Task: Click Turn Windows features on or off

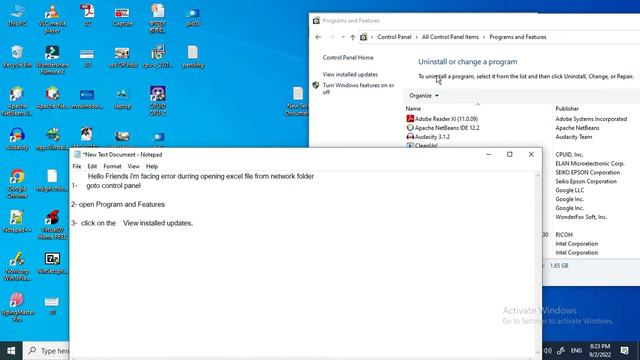Action: point(358,89)
